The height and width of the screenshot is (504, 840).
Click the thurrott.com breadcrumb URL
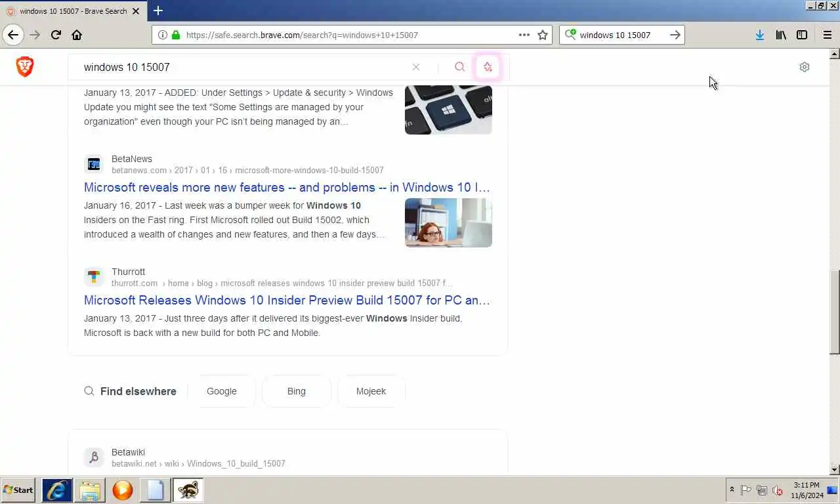[x=282, y=283]
